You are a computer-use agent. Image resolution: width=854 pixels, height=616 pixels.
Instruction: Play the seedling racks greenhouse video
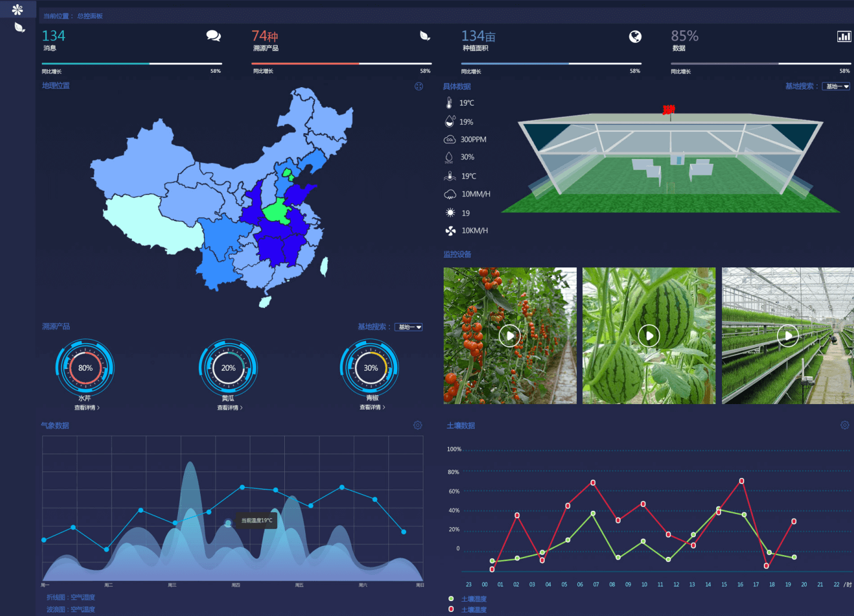coord(788,335)
